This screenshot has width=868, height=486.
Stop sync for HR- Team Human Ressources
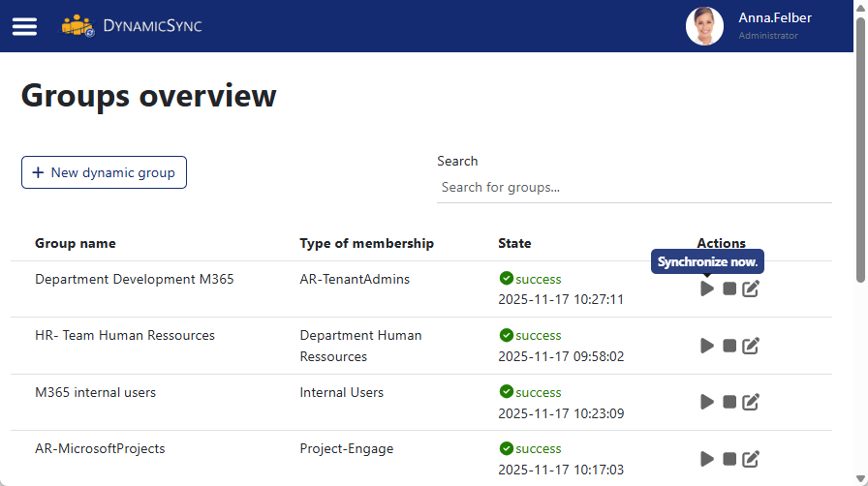729,346
